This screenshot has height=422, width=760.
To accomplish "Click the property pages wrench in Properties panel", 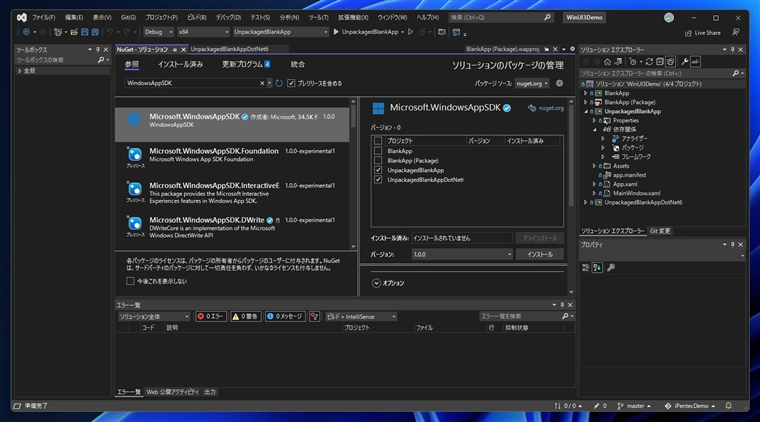I will point(611,267).
